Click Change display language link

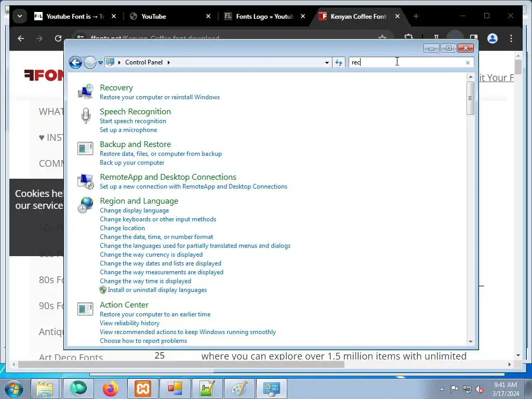click(x=135, y=210)
